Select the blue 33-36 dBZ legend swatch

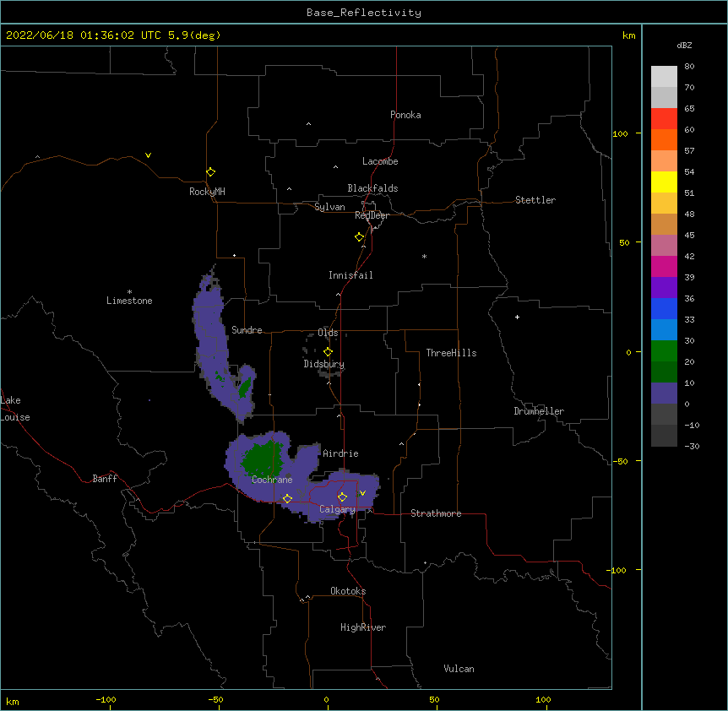[664, 308]
